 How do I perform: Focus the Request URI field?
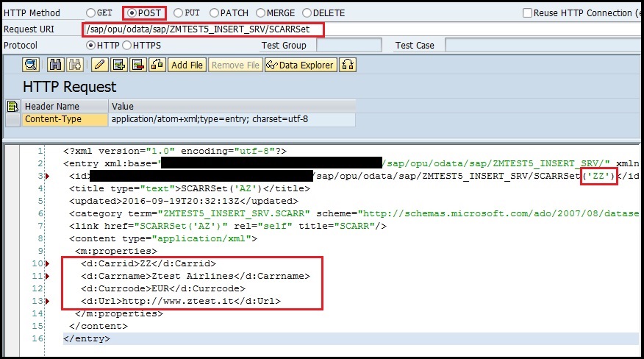[362, 29]
